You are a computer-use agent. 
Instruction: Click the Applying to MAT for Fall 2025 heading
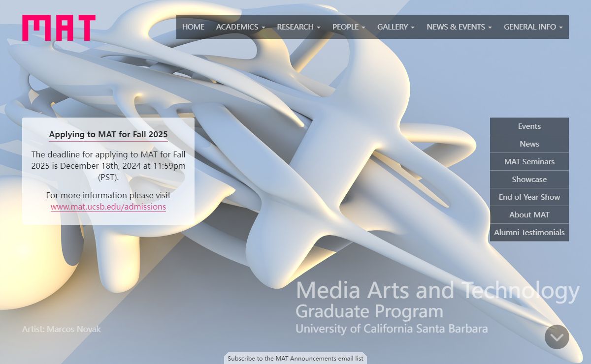coord(108,134)
